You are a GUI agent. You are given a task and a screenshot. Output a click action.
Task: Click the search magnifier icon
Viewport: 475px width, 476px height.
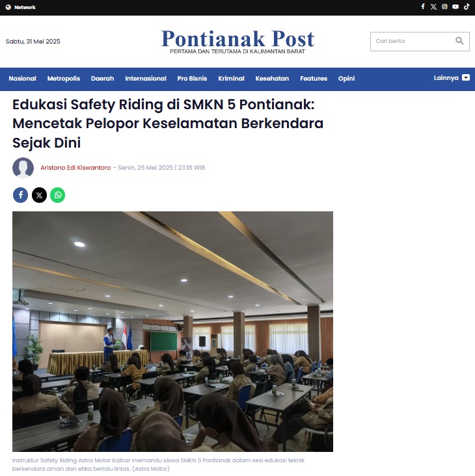click(459, 41)
